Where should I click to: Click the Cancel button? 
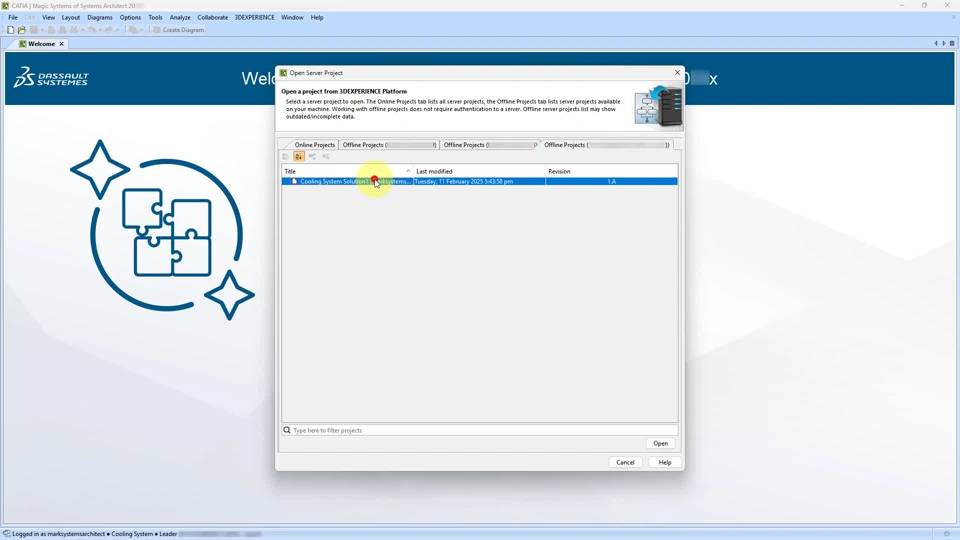[625, 462]
